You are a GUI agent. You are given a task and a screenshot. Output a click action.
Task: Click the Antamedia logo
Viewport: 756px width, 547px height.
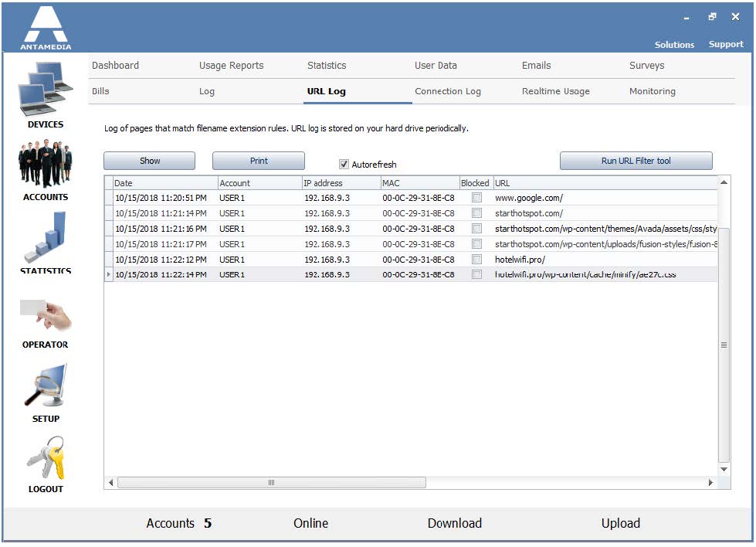coord(46,27)
